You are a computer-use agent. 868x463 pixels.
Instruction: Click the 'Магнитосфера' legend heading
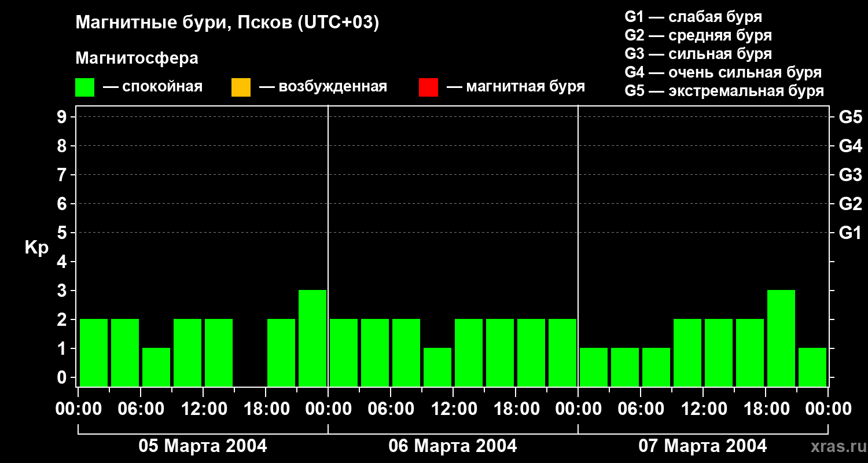[x=137, y=58]
